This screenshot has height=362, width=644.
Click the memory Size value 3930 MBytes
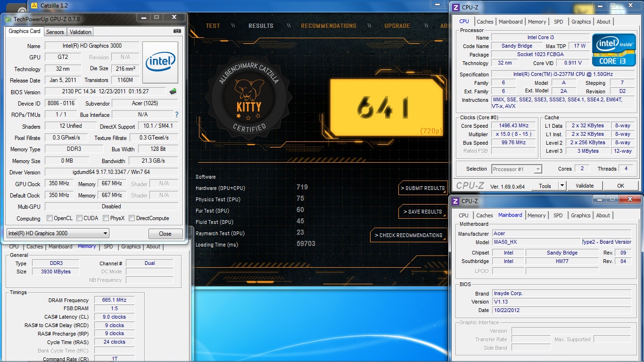pyautogui.click(x=56, y=271)
